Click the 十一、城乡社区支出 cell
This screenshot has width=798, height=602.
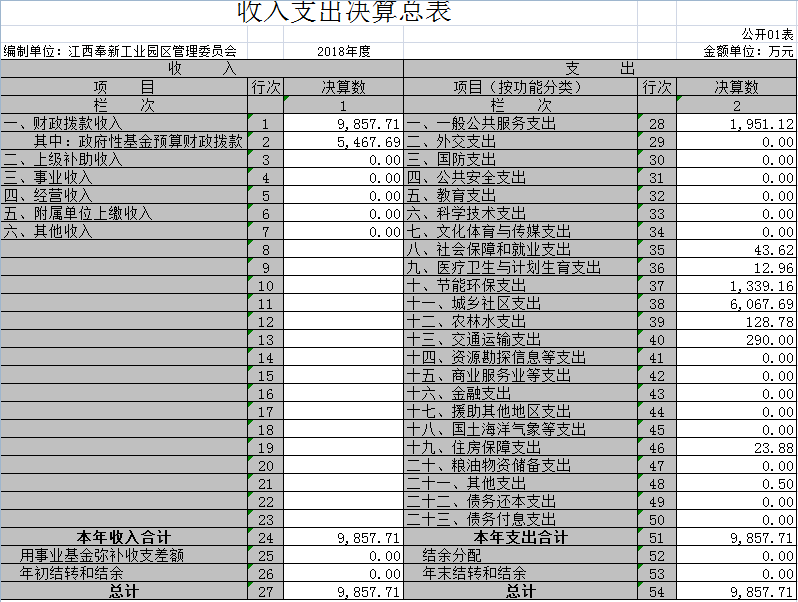520,303
